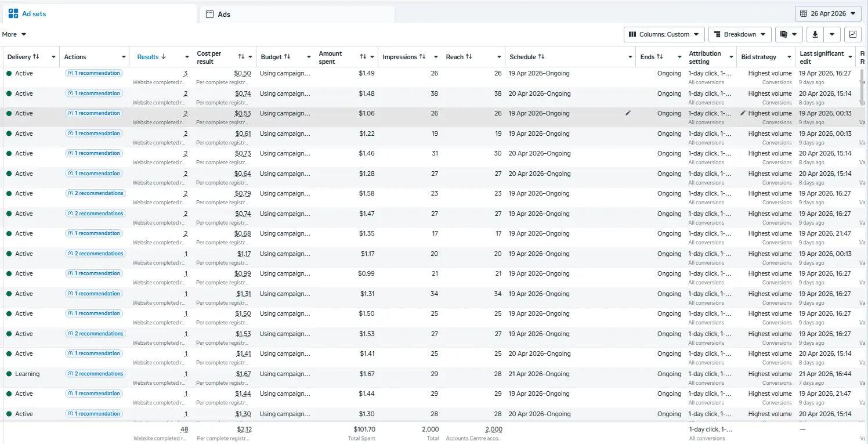Viewport: 868px width, 444px height.
Task: Open the Columns: Custom dropdown
Action: coord(664,34)
